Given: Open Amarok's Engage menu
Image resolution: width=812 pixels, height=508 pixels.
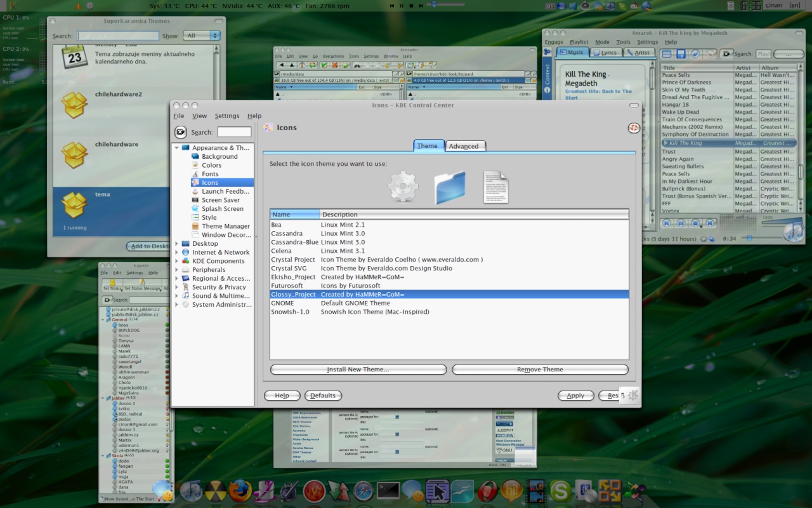Looking at the screenshot, I should tap(554, 42).
